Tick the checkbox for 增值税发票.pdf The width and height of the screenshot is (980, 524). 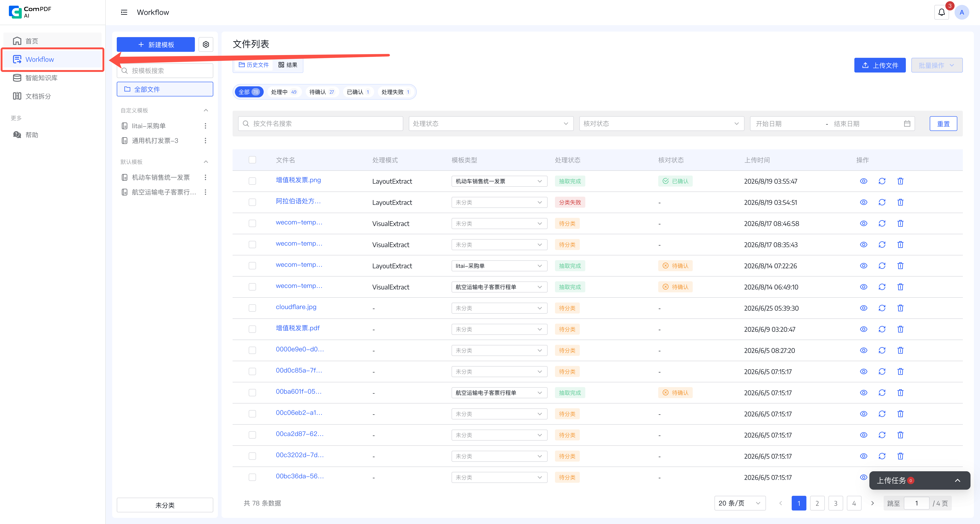pos(252,329)
